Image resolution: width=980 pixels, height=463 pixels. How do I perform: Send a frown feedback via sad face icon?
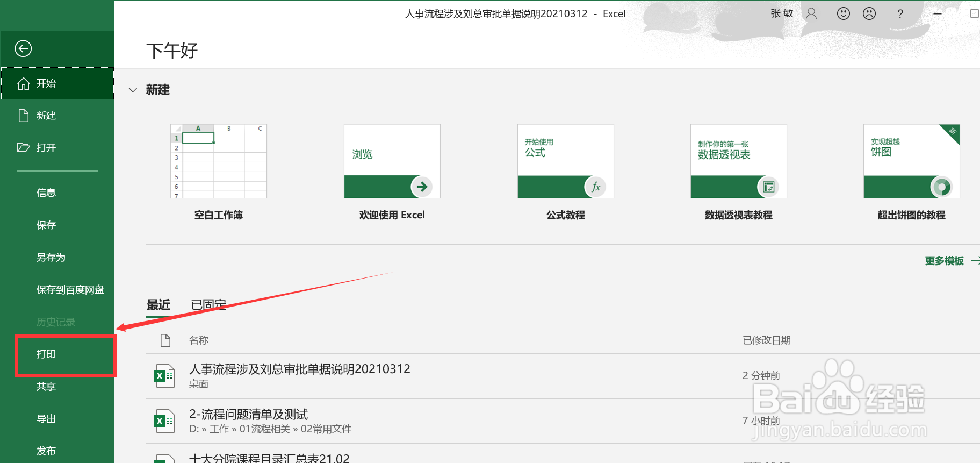(869, 13)
